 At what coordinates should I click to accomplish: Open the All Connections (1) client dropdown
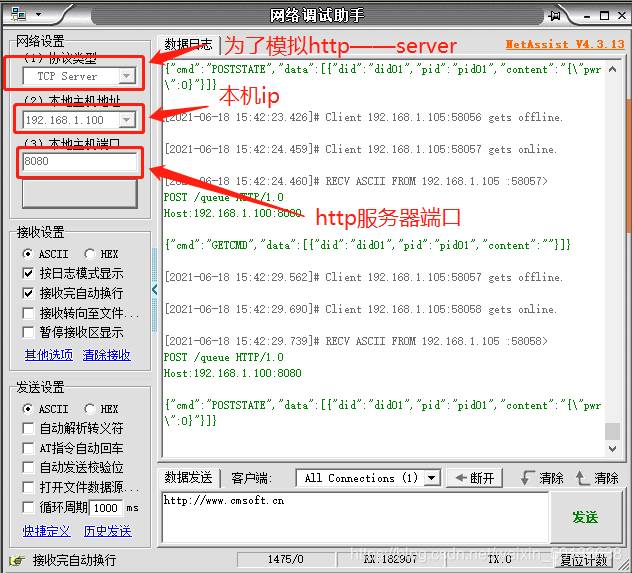[x=368, y=478]
